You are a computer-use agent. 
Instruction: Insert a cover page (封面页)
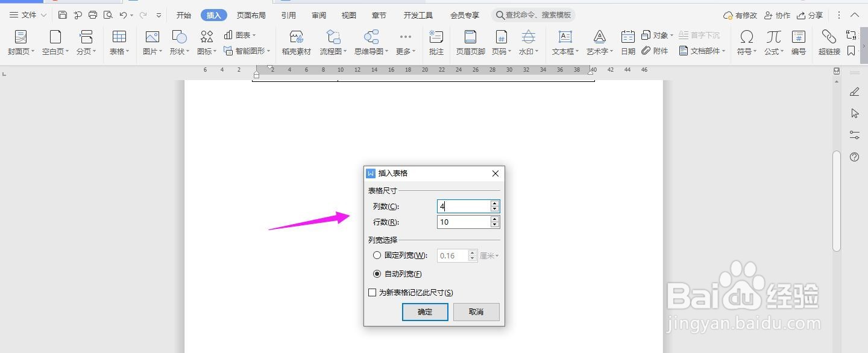point(20,43)
